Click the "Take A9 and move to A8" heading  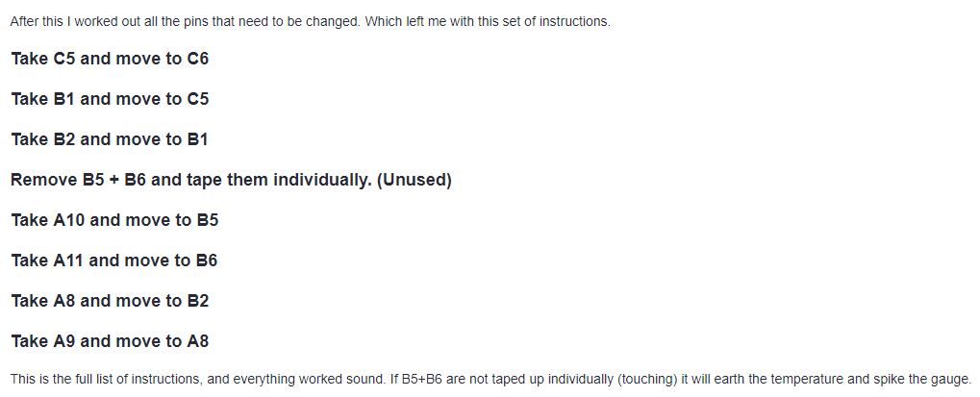110,341
